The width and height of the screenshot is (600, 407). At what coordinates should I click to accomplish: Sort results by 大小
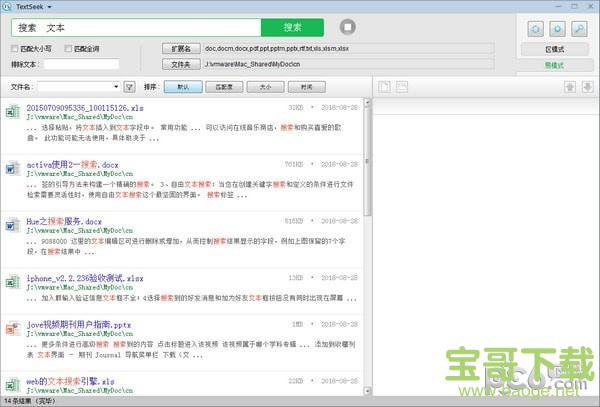(x=266, y=87)
